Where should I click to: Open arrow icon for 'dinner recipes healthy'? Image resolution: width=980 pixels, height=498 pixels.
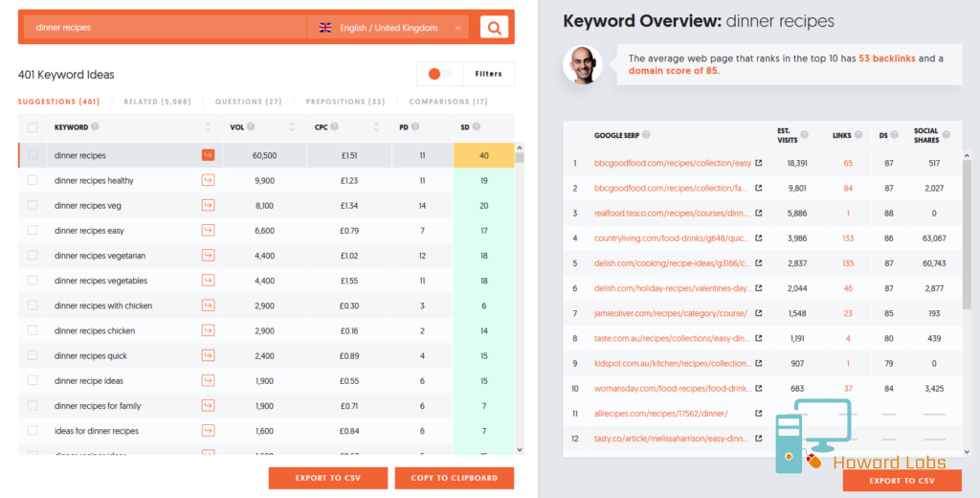(x=208, y=180)
